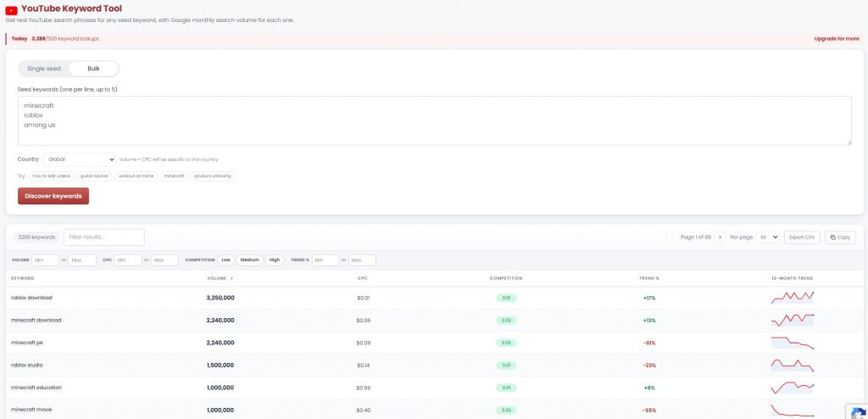Click Volume Min input
868x419 pixels.
pyautogui.click(x=46, y=260)
